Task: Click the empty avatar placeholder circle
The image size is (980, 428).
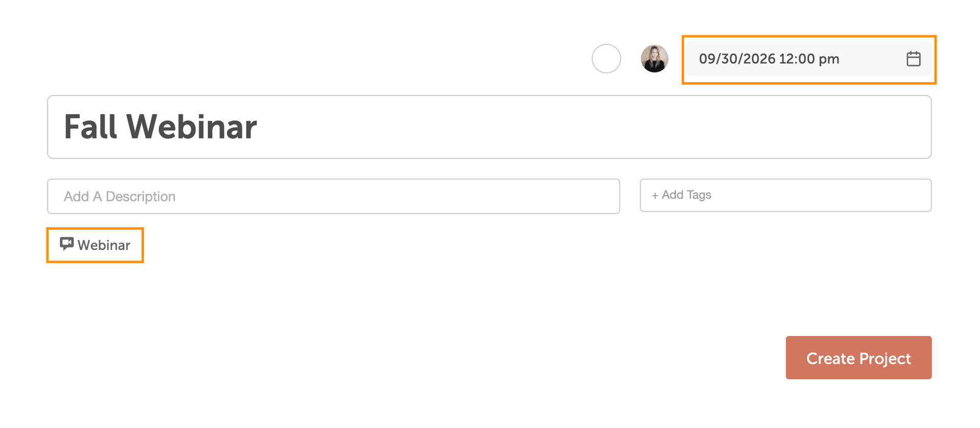Action: click(x=606, y=59)
